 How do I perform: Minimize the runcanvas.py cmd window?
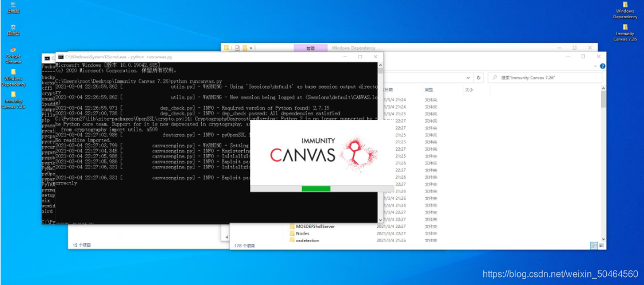(x=345, y=57)
